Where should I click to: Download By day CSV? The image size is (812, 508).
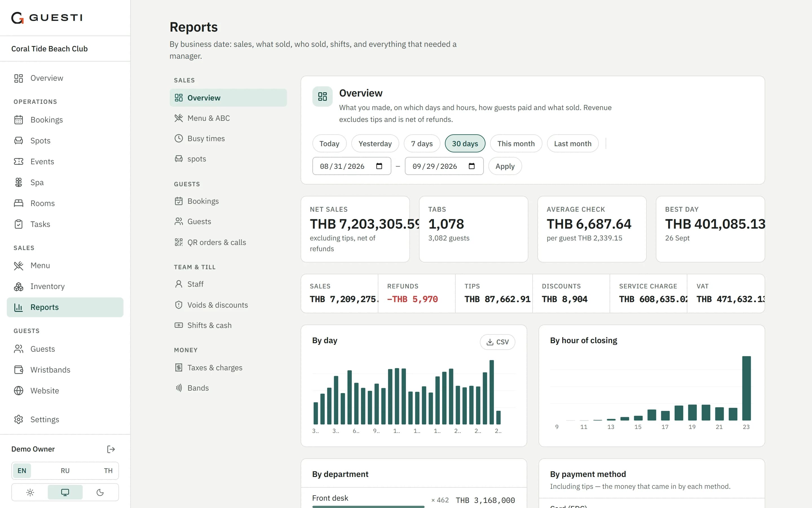[x=497, y=342]
